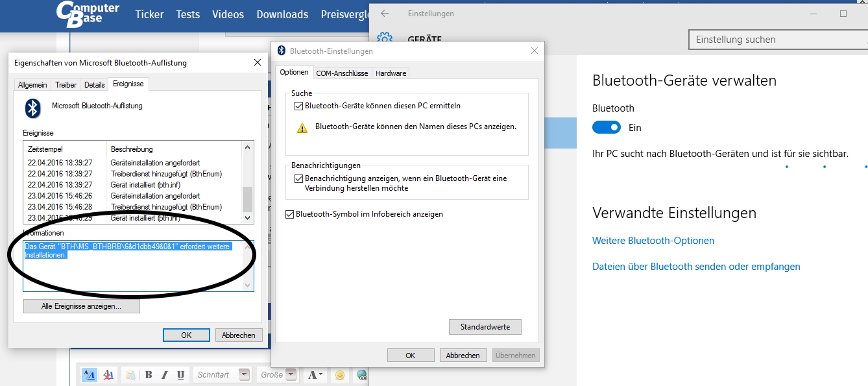Close the Eigenschaften properties dialog
The height and width of the screenshot is (386, 868).
[x=258, y=62]
